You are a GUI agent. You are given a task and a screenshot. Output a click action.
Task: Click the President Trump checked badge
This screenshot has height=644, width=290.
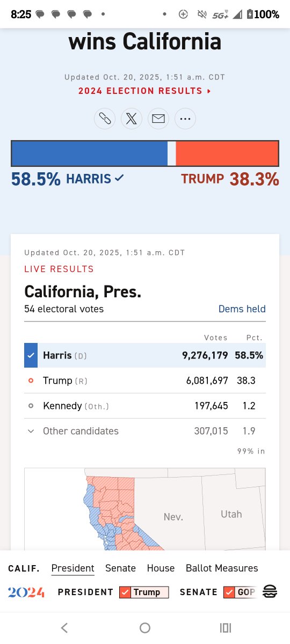(x=144, y=592)
